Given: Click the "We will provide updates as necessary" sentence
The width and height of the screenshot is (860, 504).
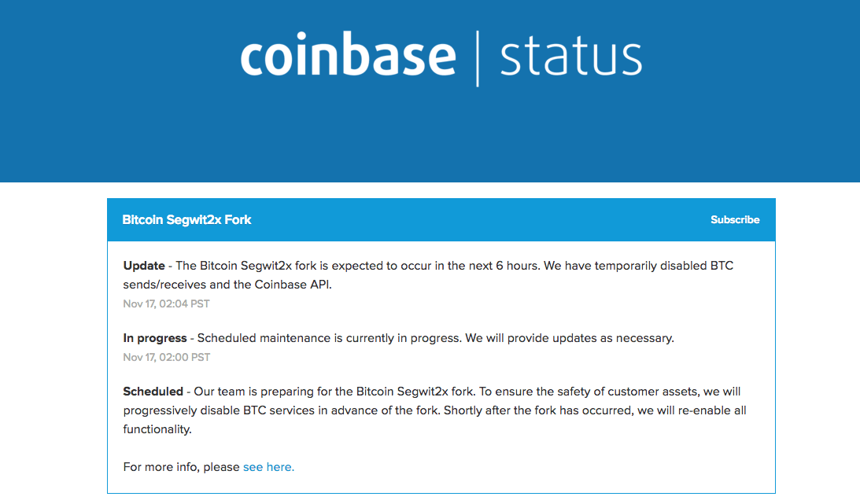Looking at the screenshot, I should click(570, 338).
